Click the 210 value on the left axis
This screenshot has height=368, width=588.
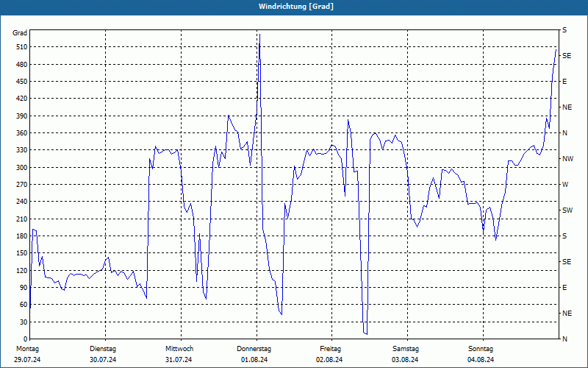coord(21,219)
